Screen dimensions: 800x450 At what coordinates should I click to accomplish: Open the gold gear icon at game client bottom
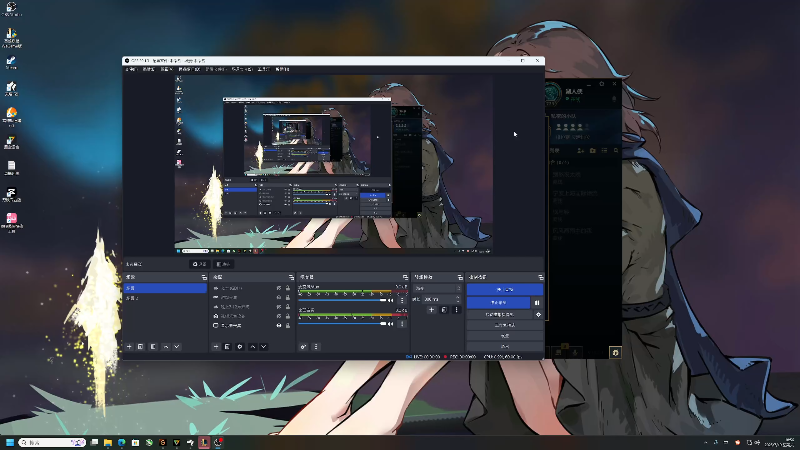615,352
